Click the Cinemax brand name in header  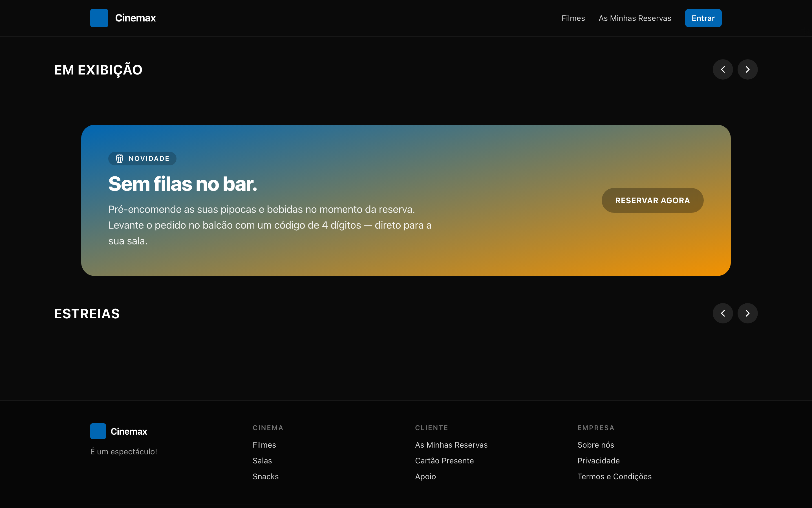135,18
